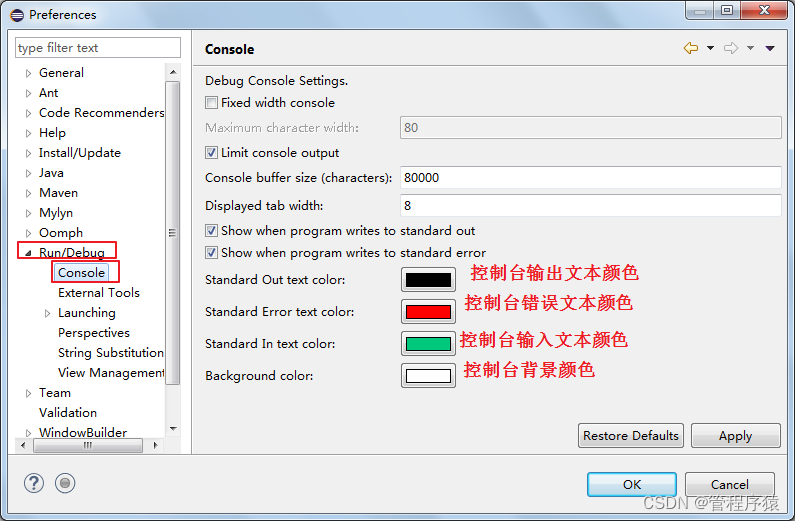Open forward history dropdown arrow
795x521 pixels.
(x=750, y=48)
